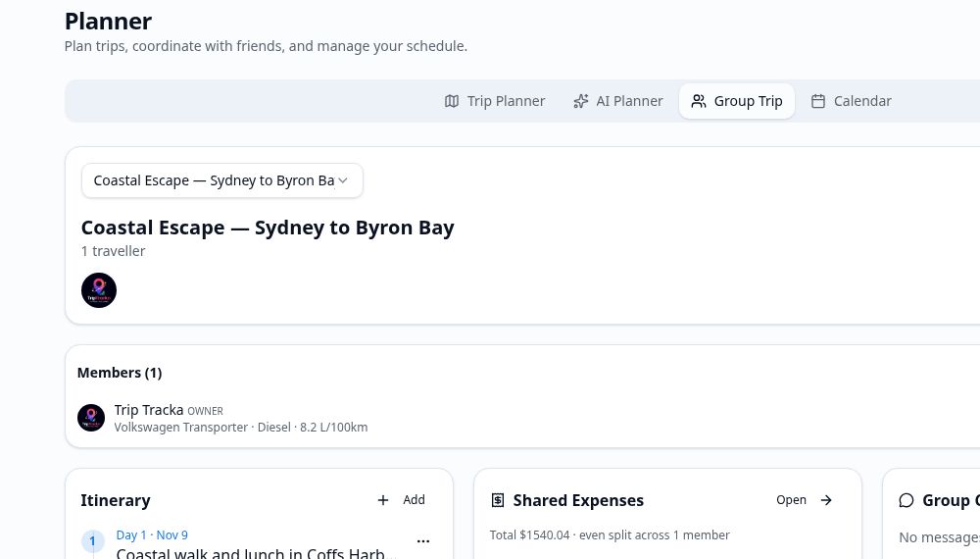
Task: Click the Total $1540.04 summary text
Action: tap(610, 535)
